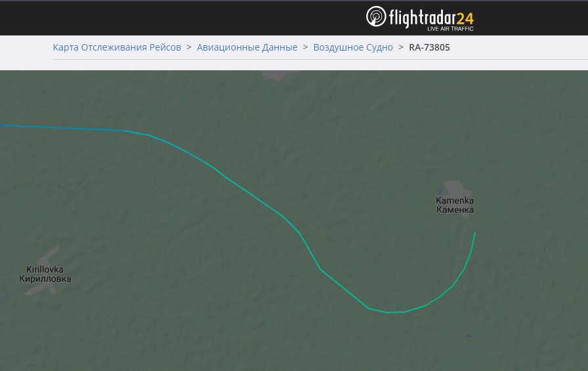The image size is (588, 371).
Task: Click the LIVE AIR TRAFFIC tagline
Action: 450,29
